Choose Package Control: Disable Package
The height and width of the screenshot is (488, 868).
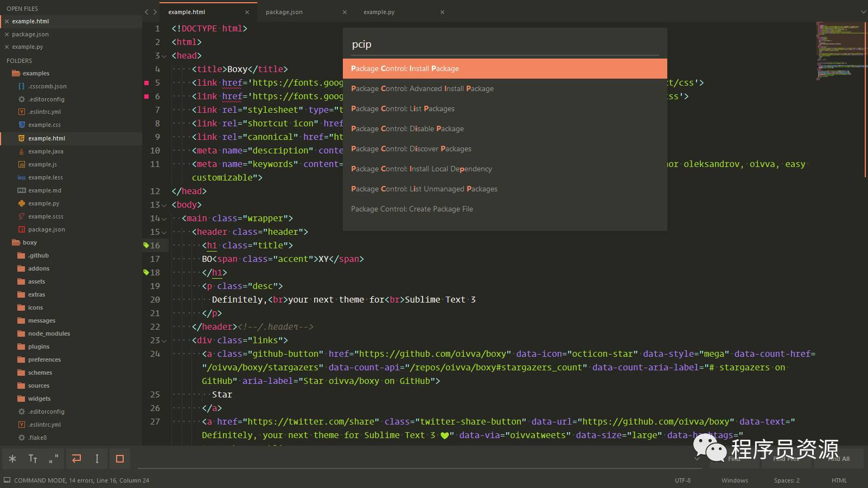(x=505, y=129)
